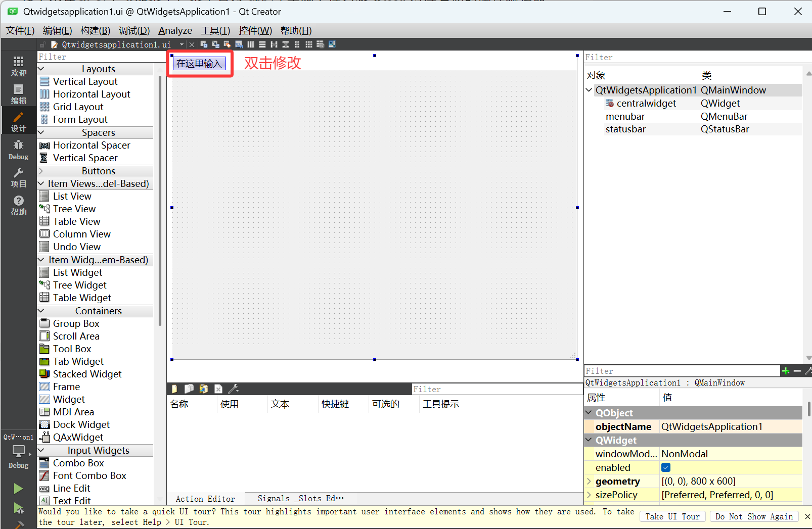
Task: Dismiss the UI tour notification bar
Action: pos(807,516)
